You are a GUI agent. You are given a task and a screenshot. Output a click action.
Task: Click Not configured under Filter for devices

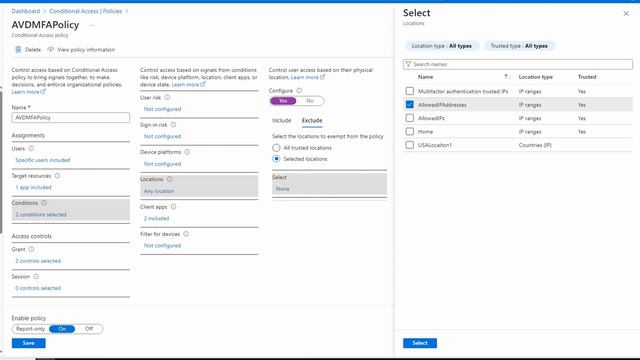pyautogui.click(x=162, y=246)
